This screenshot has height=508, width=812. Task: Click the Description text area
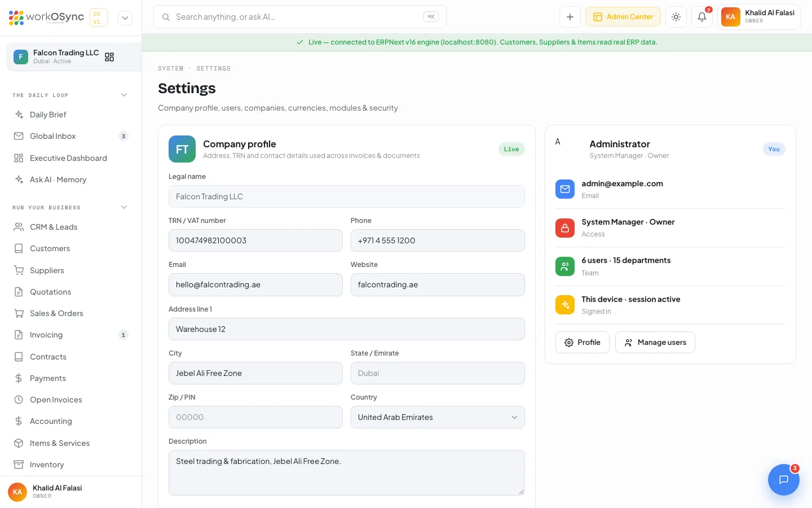[347, 472]
